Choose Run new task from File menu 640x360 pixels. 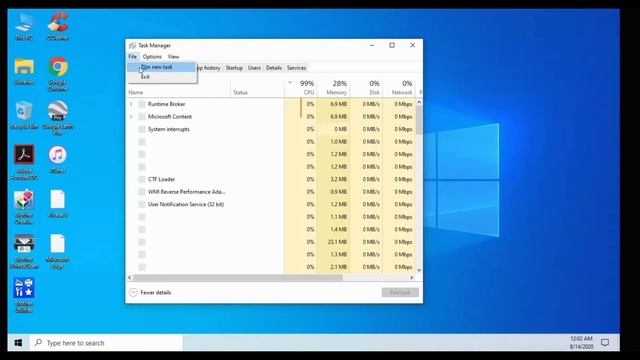coord(162,67)
